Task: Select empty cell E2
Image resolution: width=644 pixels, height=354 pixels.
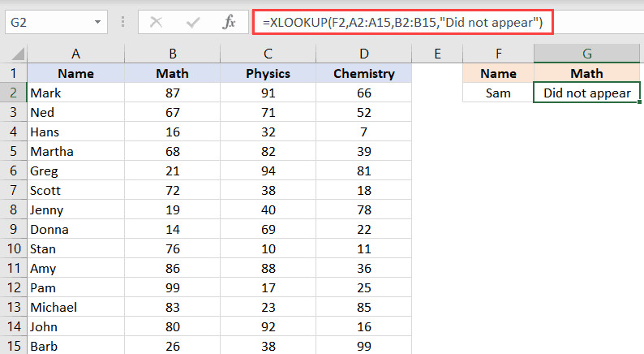Action: click(x=437, y=93)
